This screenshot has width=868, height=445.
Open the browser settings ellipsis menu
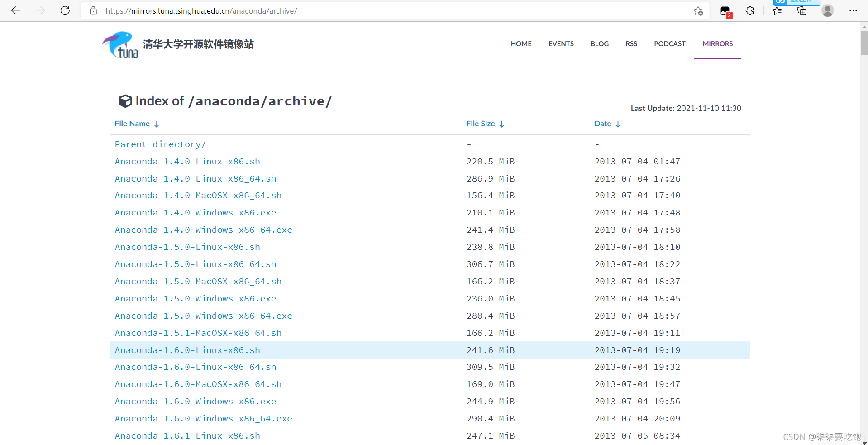pyautogui.click(x=853, y=11)
